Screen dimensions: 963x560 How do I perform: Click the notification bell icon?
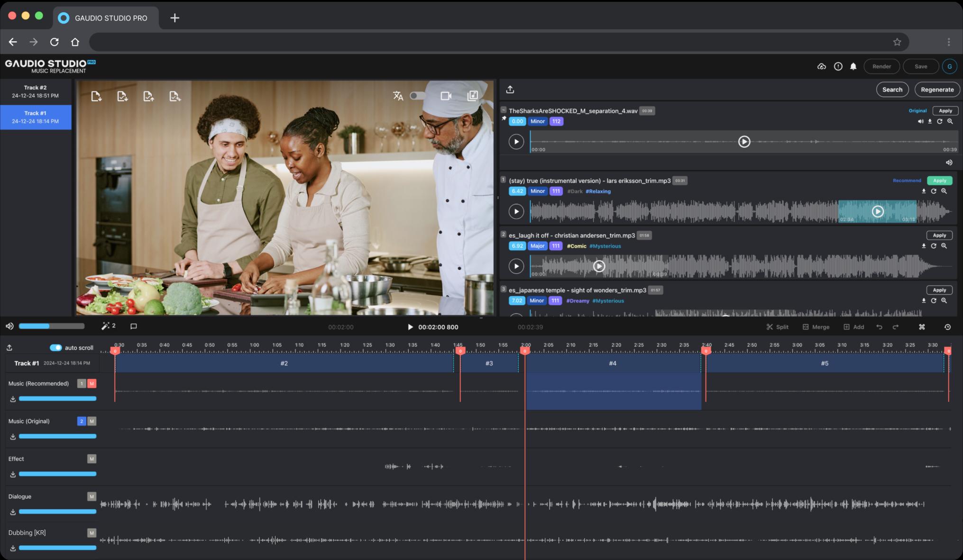coord(853,67)
